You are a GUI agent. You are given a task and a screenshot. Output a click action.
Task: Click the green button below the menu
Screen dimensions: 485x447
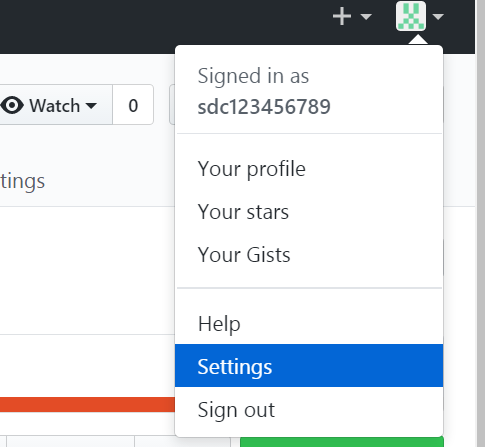tap(342, 441)
